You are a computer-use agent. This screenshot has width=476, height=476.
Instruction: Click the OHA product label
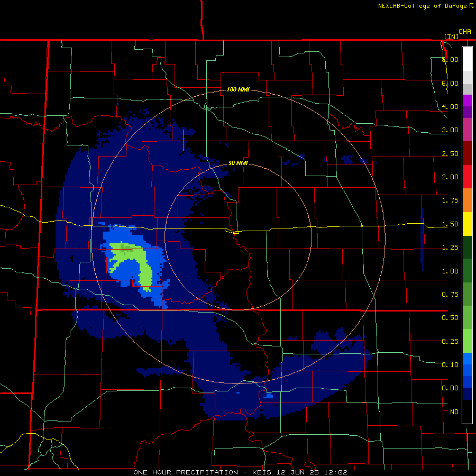(x=465, y=32)
